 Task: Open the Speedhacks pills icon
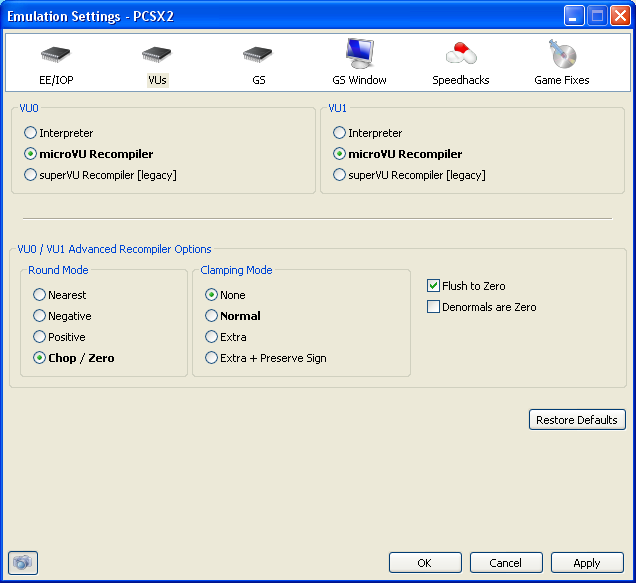(x=461, y=54)
